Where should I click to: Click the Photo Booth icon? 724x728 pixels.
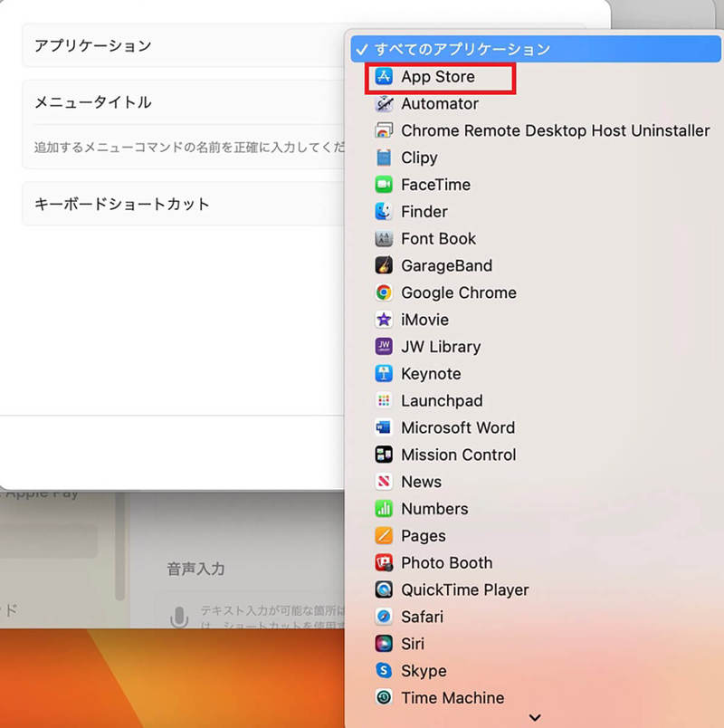coord(384,562)
